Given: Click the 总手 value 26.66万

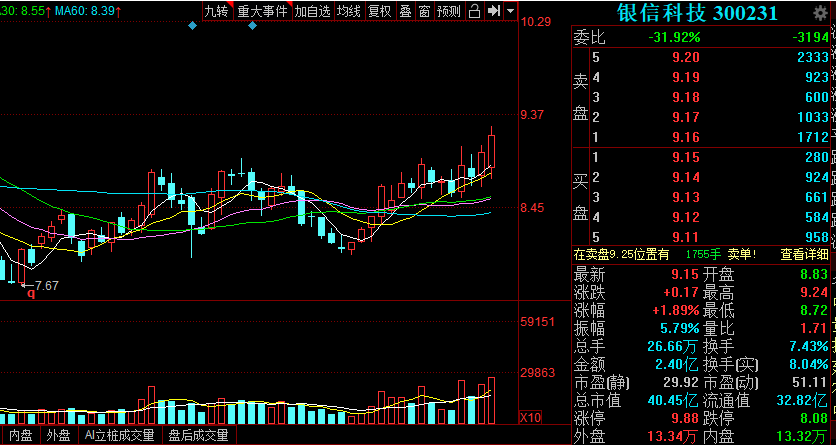Looking at the screenshot, I should 673,346.
